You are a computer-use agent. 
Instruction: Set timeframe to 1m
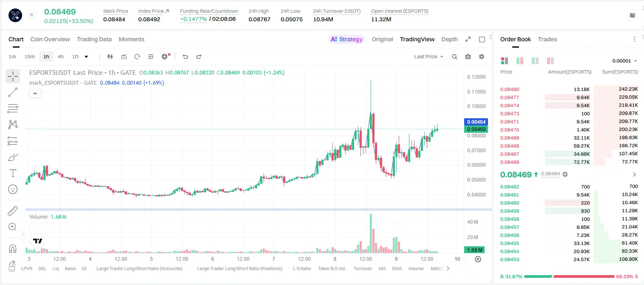click(x=12, y=57)
